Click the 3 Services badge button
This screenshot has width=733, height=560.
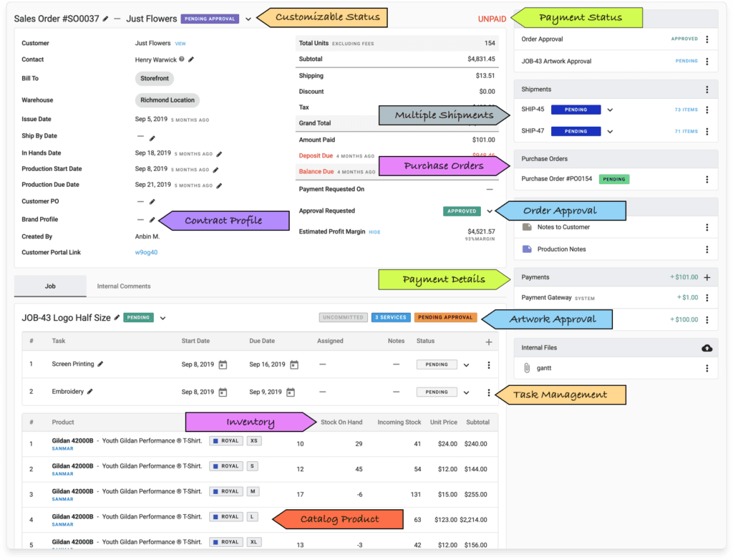point(390,317)
